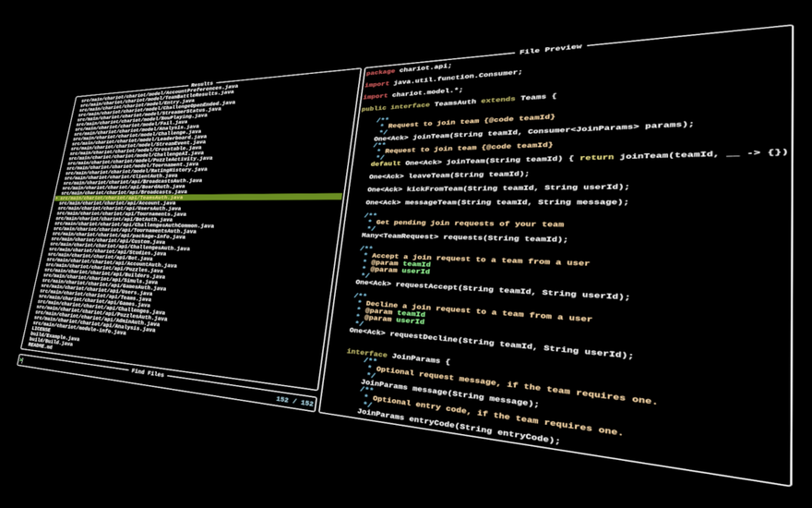The image size is (812, 508).
Task: Choose StreamEvent.java result row
Action: (x=138, y=145)
